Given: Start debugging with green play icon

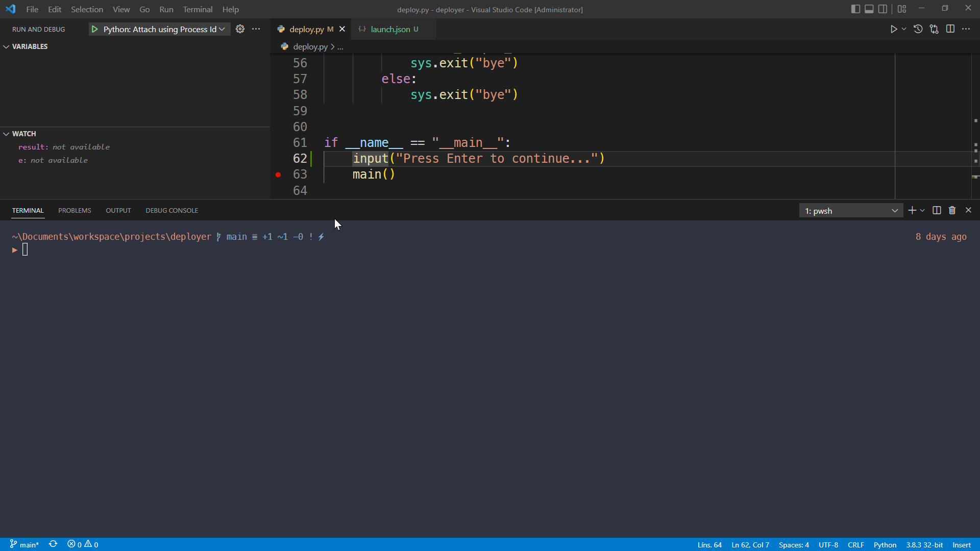Looking at the screenshot, I should (x=94, y=30).
